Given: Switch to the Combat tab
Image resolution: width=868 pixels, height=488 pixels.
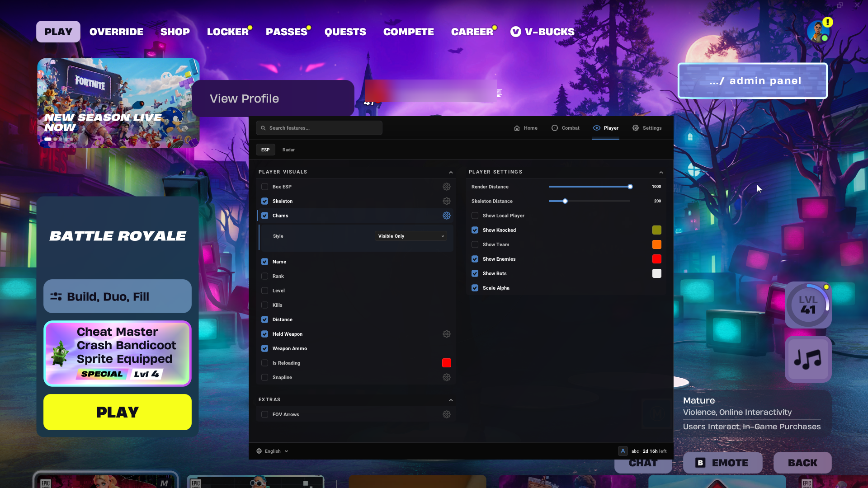Looking at the screenshot, I should coord(566,128).
